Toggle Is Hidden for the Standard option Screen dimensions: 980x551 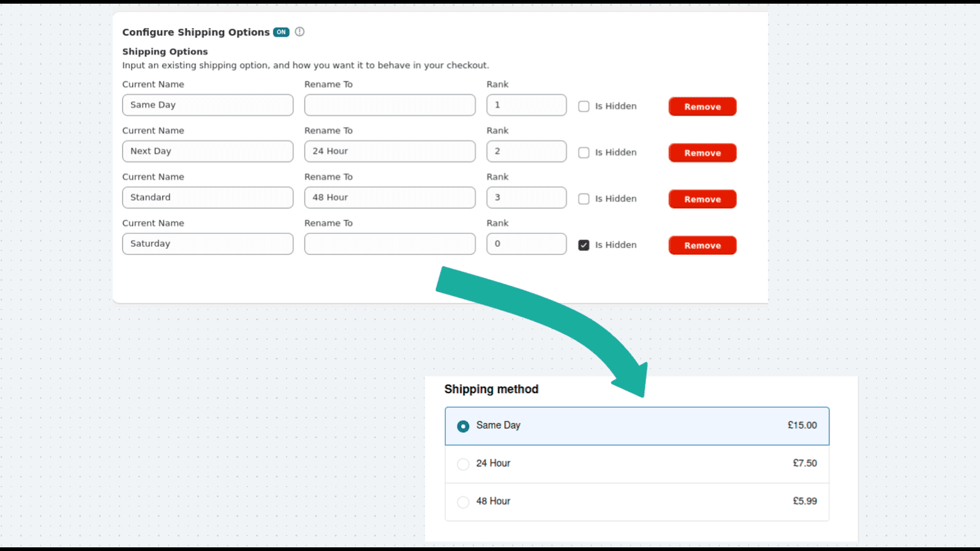pos(584,198)
